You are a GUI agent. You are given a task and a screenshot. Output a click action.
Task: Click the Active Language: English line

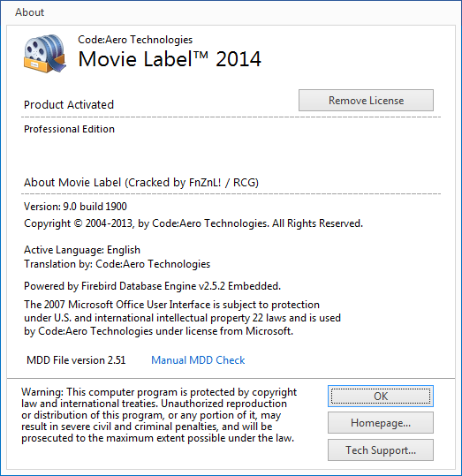click(82, 250)
